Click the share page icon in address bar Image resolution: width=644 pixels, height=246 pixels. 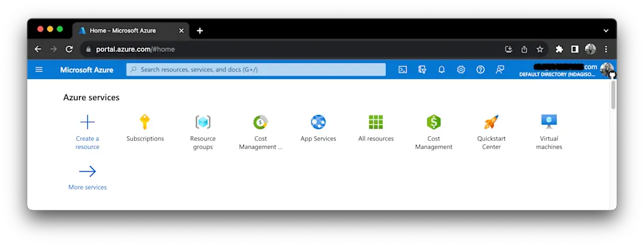[524, 49]
